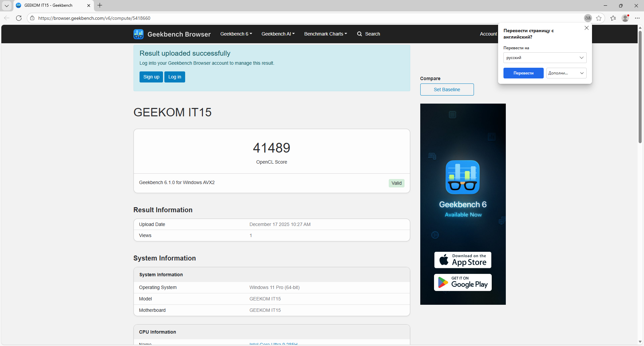644x346 pixels.
Task: Click the vertical page scrollbar thumb
Action: (640, 87)
